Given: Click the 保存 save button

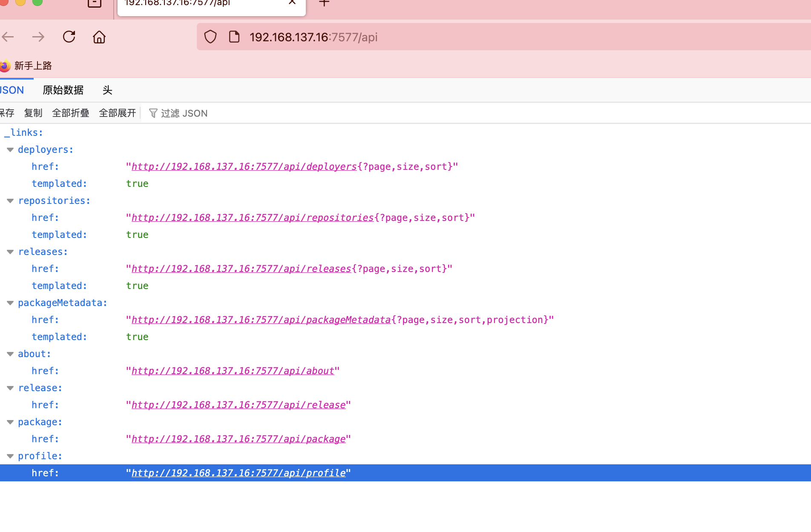Looking at the screenshot, I should [x=7, y=113].
